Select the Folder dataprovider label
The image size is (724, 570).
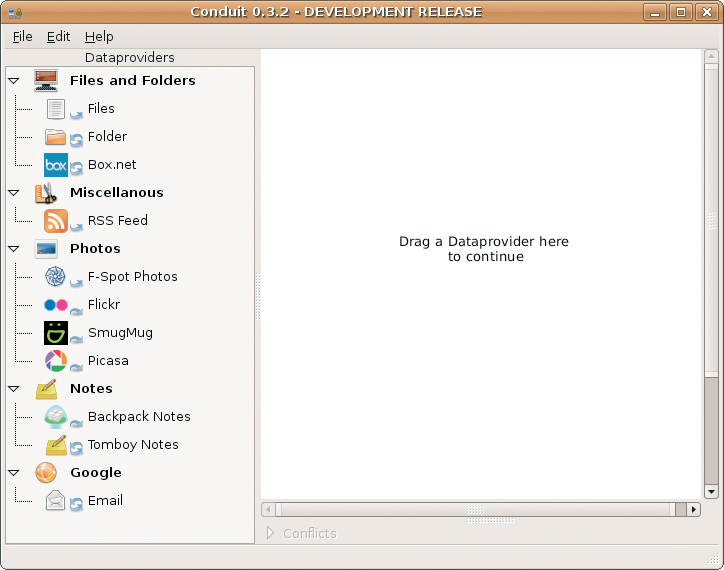coord(107,137)
